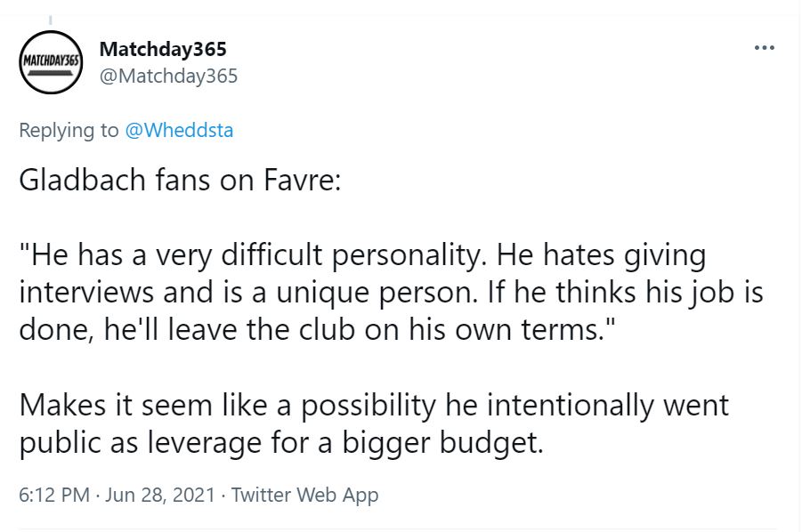Click the "Replying to" label
Viewport: 802px width, 532px height.
(x=69, y=130)
